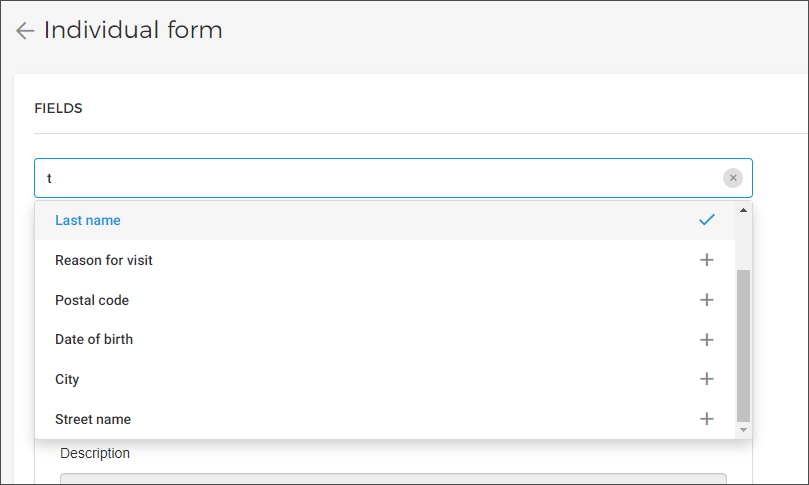
Task: Select Street name from the dropdown
Action: point(385,419)
